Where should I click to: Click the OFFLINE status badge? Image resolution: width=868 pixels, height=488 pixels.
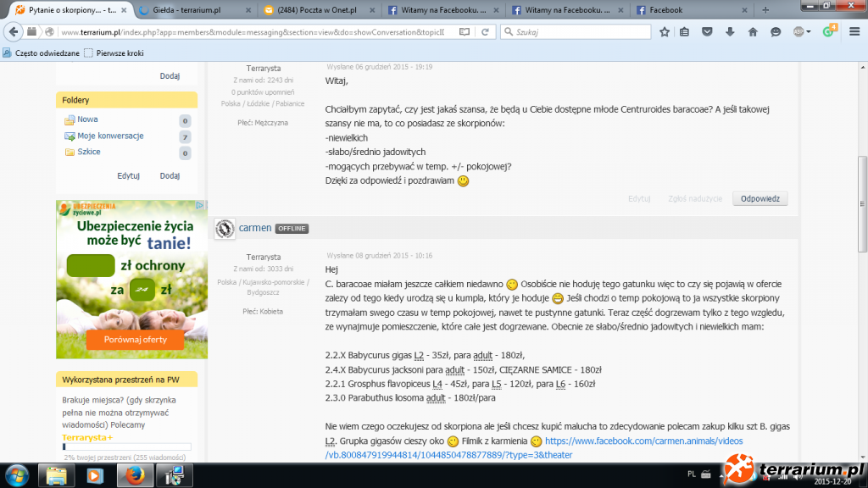point(292,229)
